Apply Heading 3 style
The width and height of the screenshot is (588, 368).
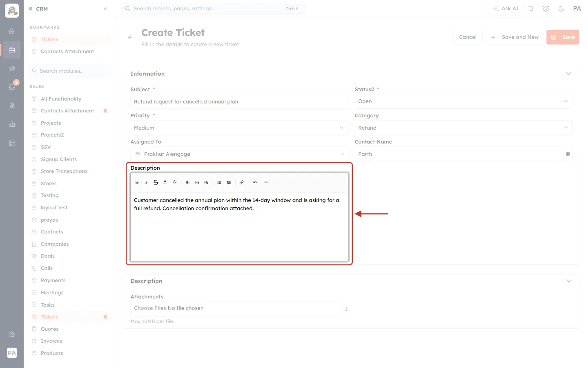206,182
